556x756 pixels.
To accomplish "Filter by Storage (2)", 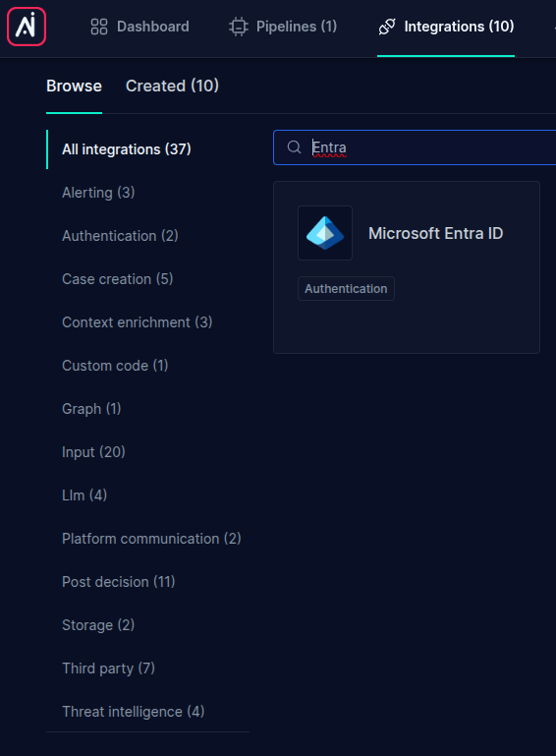I will pos(98,625).
